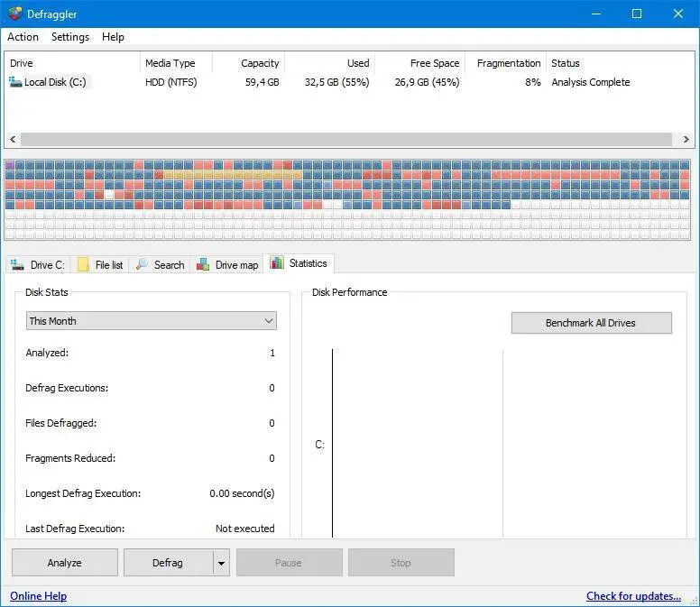
Task: Select the Statistics tab
Action: click(x=299, y=263)
